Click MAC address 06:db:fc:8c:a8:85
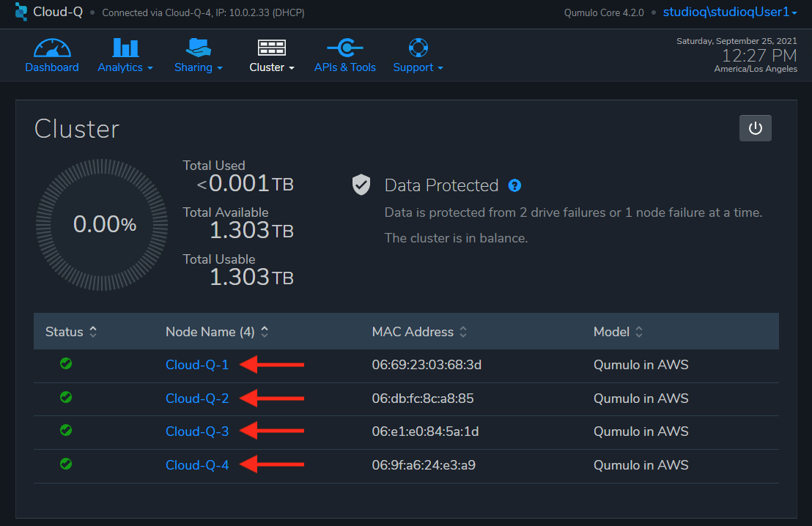The width and height of the screenshot is (812, 526). pyautogui.click(x=423, y=398)
